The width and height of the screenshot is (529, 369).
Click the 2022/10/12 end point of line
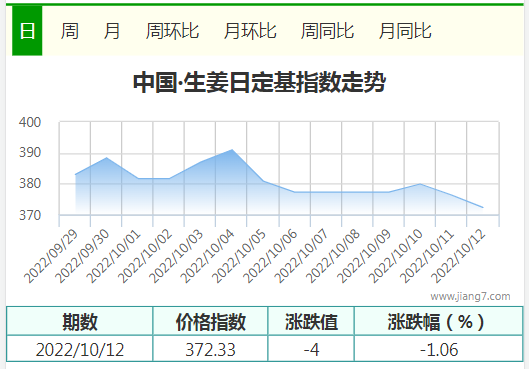[x=483, y=207]
